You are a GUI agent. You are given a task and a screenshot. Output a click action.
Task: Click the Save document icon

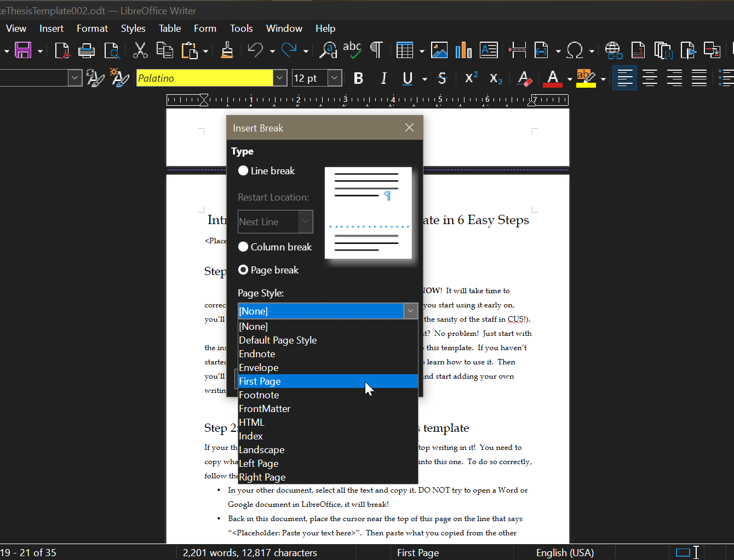23,50
